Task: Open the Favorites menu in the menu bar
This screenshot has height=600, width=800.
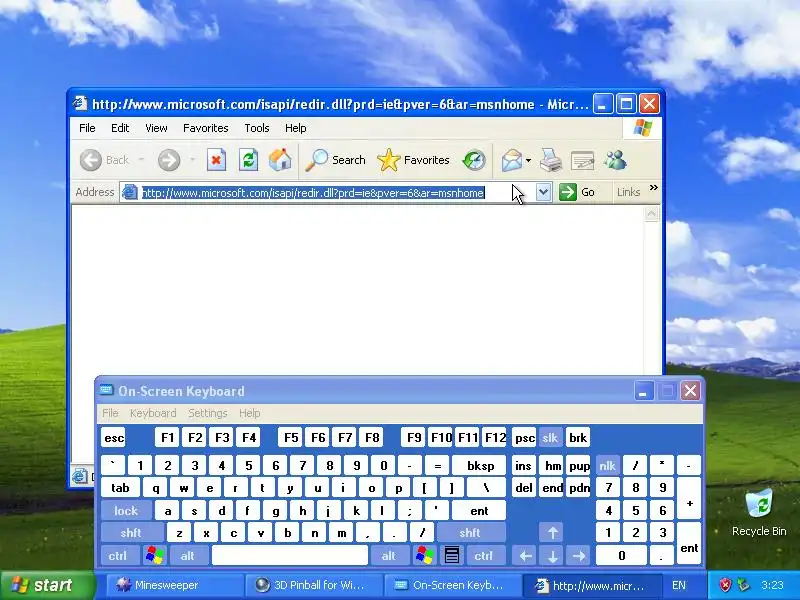Action: pos(206,128)
